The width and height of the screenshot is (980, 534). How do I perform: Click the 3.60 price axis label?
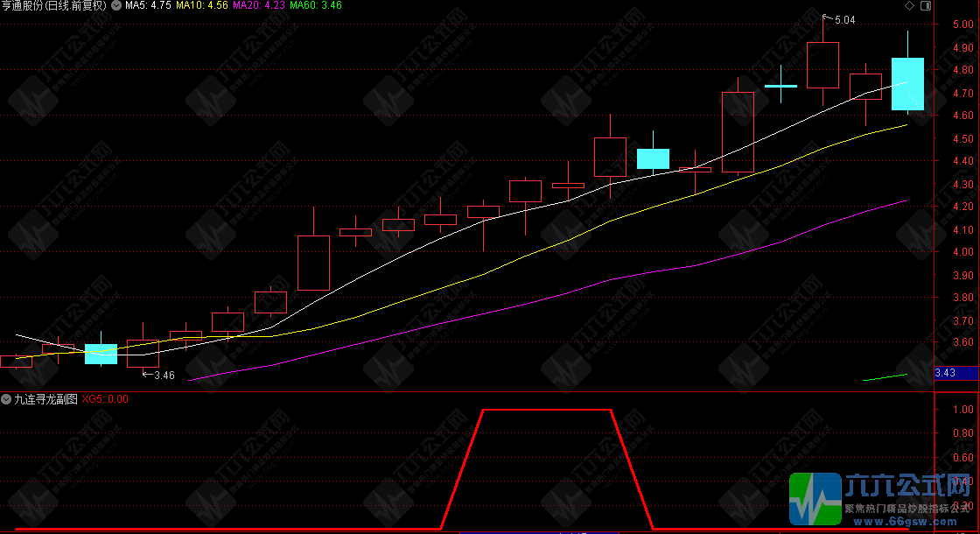(963, 342)
